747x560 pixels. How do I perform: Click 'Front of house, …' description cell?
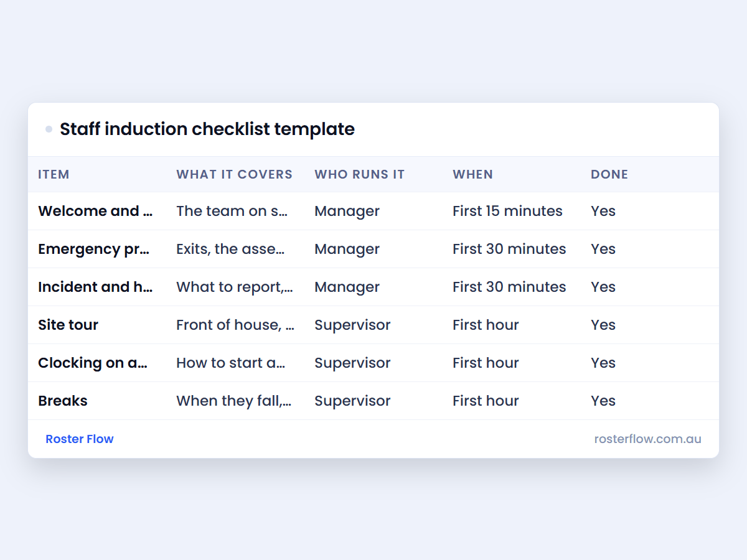[235, 325]
